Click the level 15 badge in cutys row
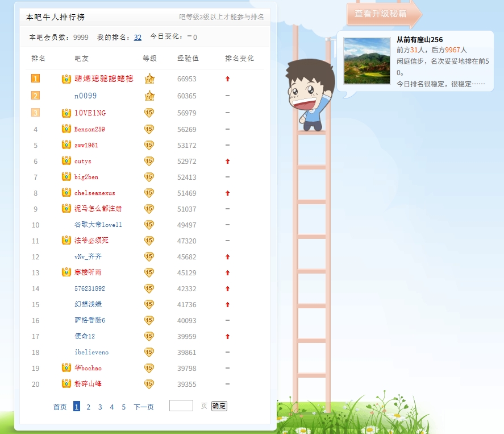The image size is (504, 434). point(149,161)
